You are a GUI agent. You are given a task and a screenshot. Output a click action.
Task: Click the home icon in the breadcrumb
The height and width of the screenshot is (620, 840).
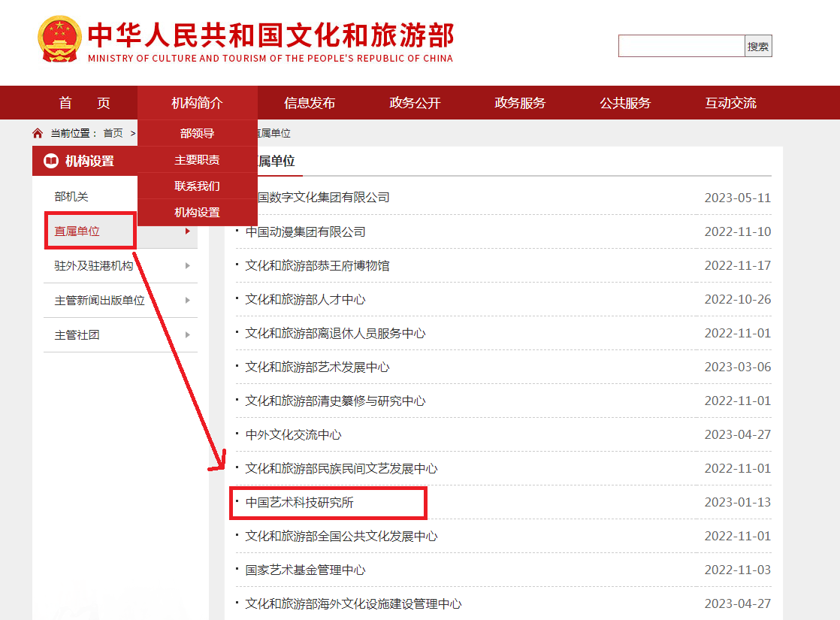pyautogui.click(x=38, y=133)
